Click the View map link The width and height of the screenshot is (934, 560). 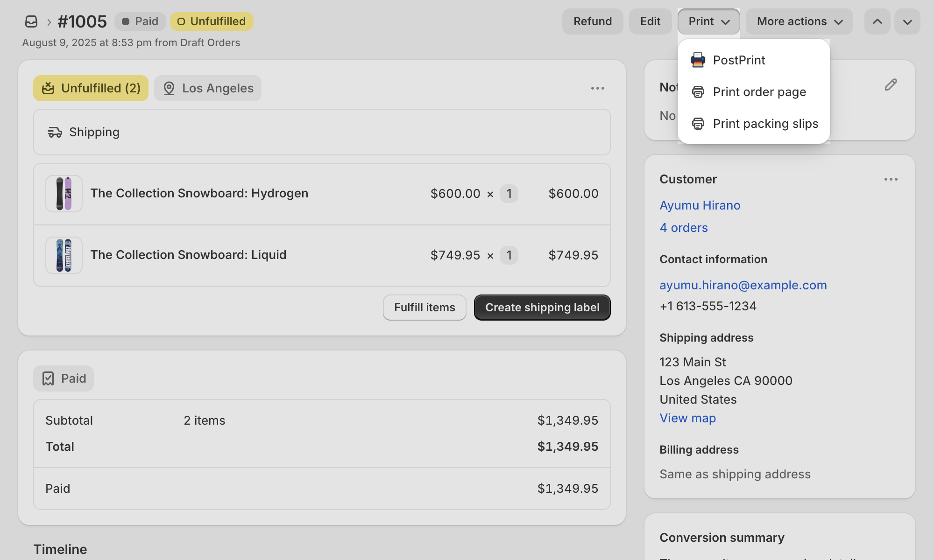tap(687, 418)
